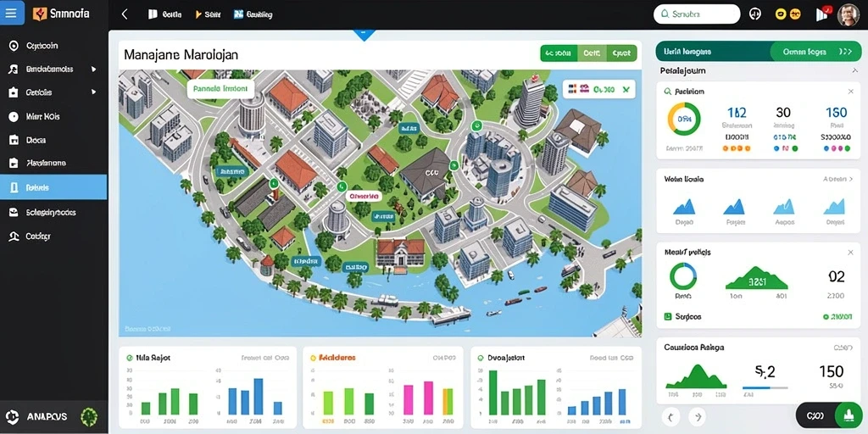868x434 pixels.
Task: Click the flag notification icon with red badge
Action: coord(823,14)
